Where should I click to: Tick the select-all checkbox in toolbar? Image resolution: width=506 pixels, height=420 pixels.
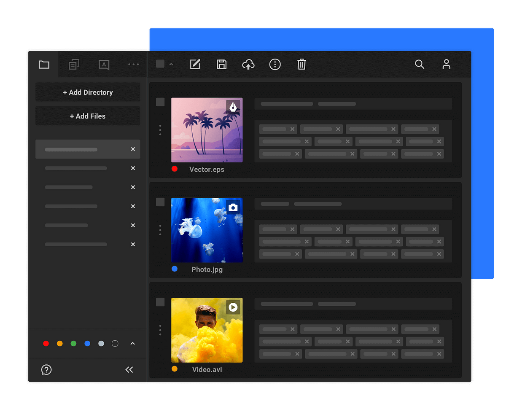pyautogui.click(x=160, y=64)
